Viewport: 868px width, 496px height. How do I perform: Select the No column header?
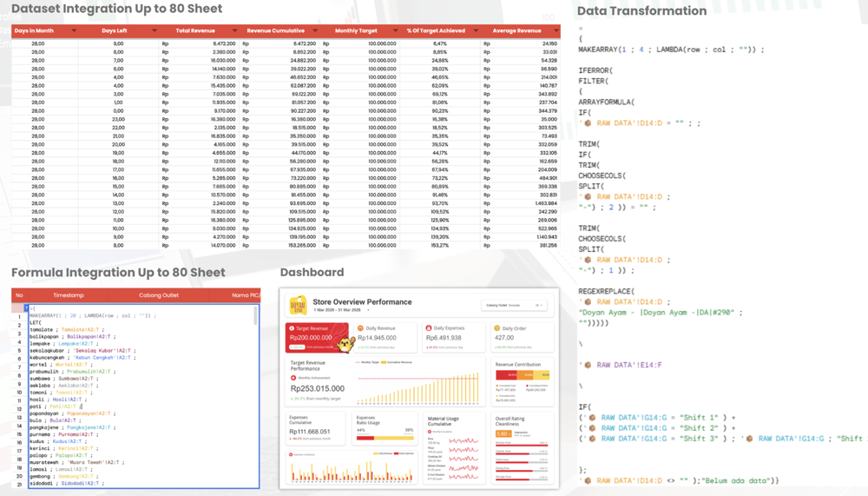(19, 295)
